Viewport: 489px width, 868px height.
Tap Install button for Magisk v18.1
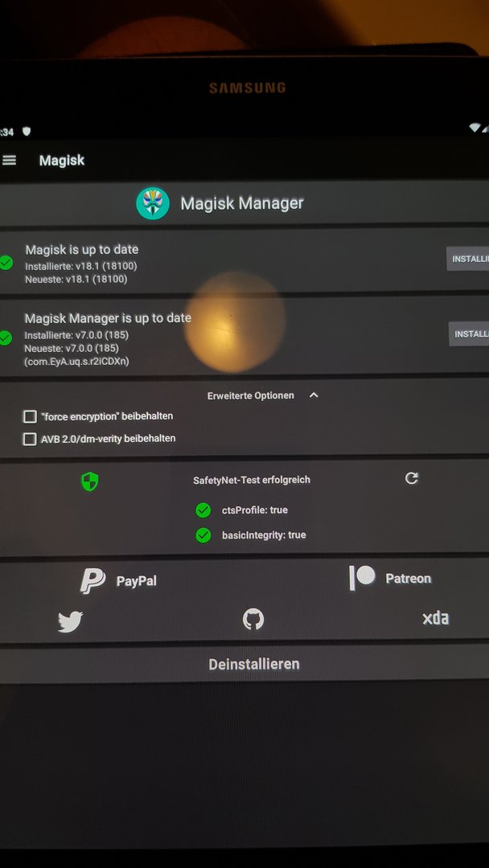[x=468, y=259]
